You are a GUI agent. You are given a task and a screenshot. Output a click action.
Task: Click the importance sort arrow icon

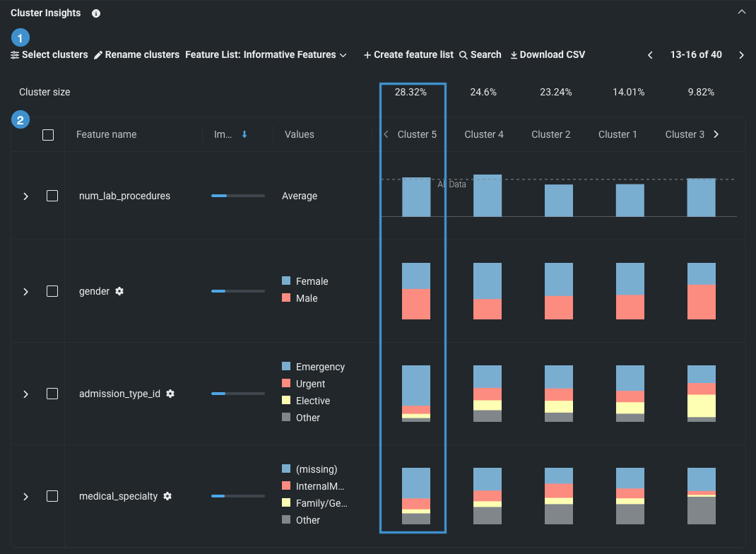(x=244, y=134)
